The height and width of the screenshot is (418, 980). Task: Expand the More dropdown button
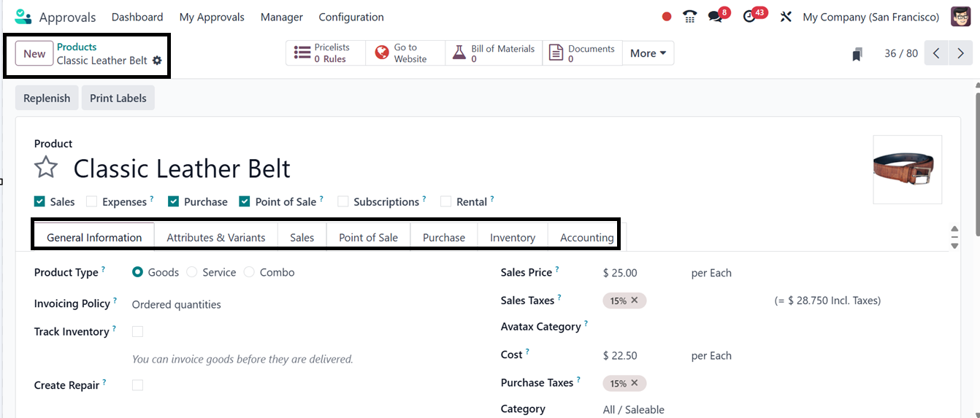pyautogui.click(x=648, y=53)
